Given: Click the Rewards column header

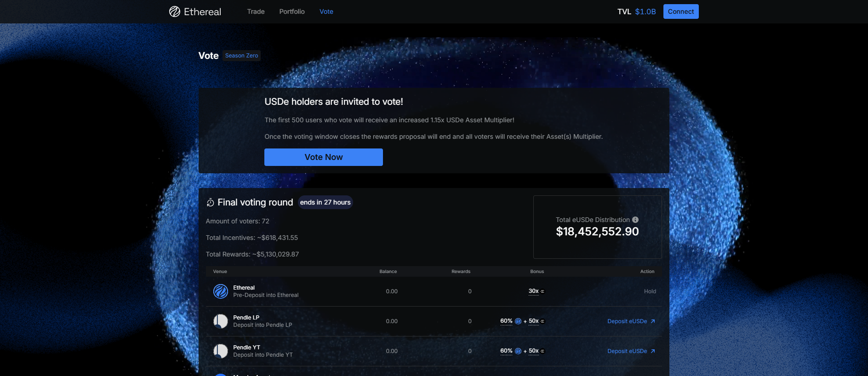Looking at the screenshot, I should point(461,272).
